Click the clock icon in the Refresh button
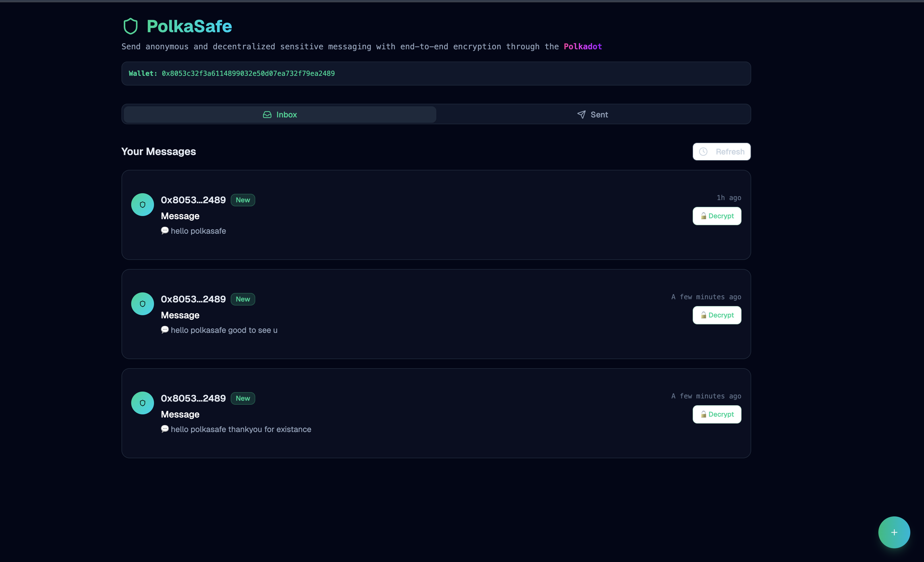Screen dimensions: 924x562 click(703, 152)
